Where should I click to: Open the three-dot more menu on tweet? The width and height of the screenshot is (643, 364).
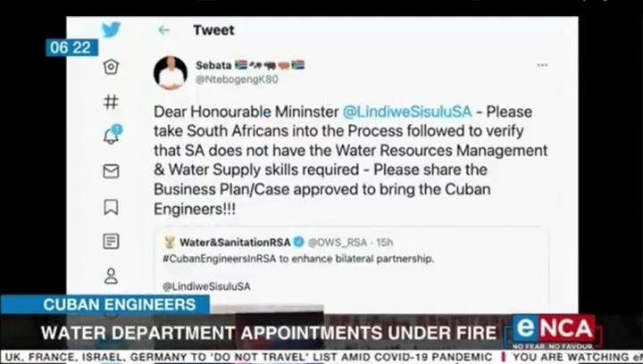tap(542, 65)
